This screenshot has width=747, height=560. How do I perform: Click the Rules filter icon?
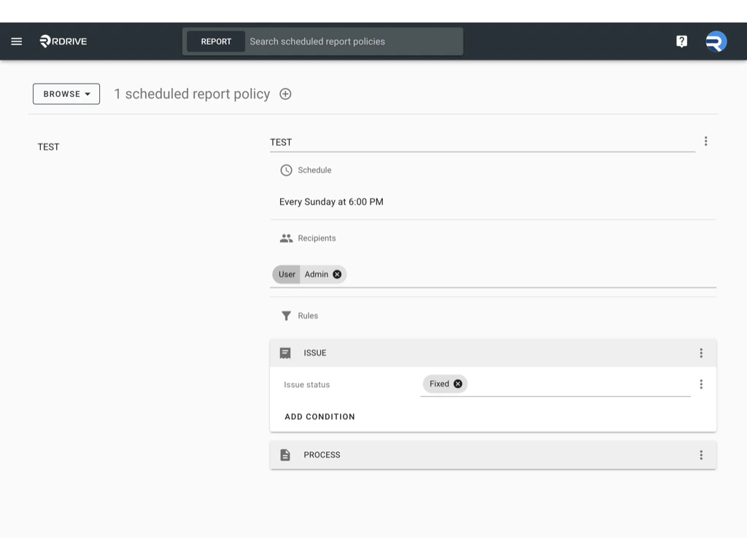click(285, 316)
